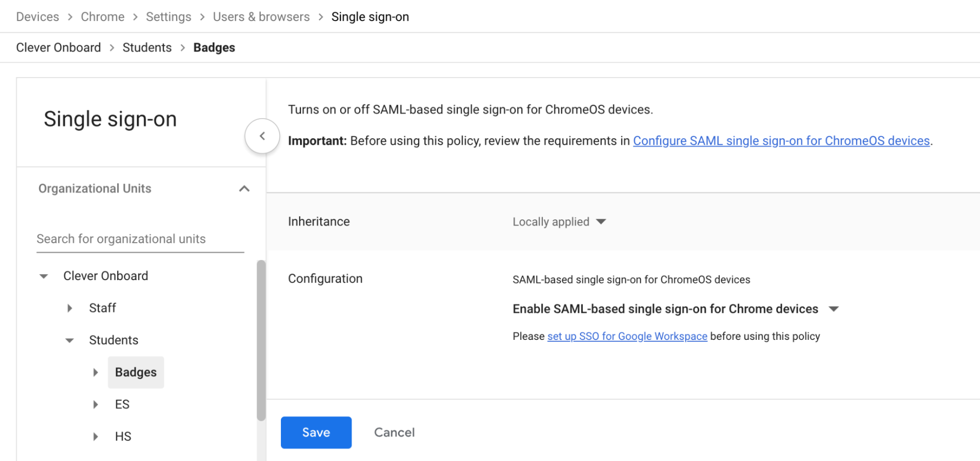
Task: Navigate to Chrome via the breadcrumb
Action: [102, 16]
